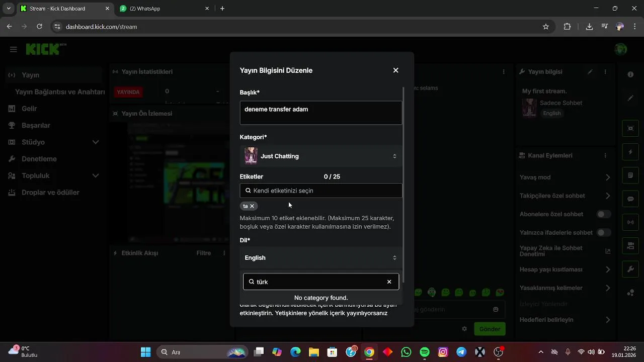The height and width of the screenshot is (362, 644).
Task: Open the profile avatar menu
Action: click(621, 49)
